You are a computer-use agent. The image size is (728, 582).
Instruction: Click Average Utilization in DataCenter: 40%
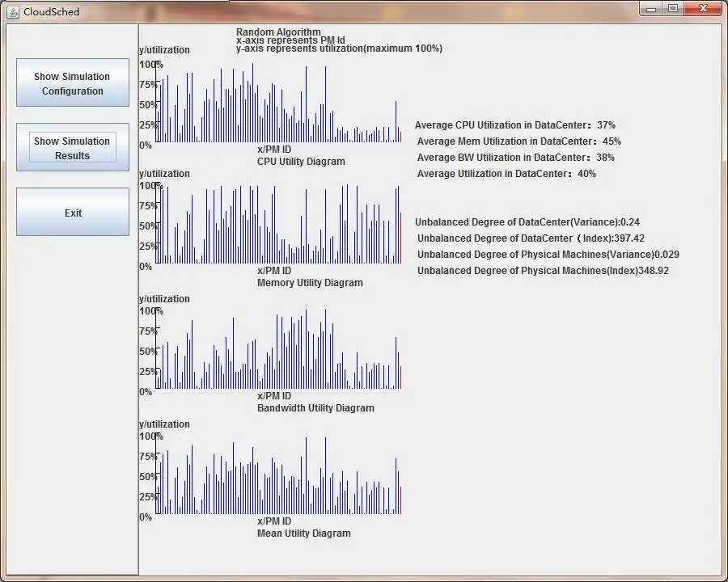506,174
